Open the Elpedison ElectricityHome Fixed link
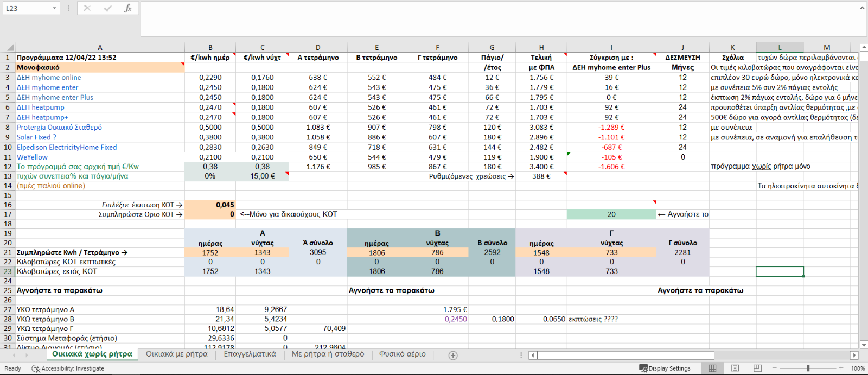This screenshot has width=868, height=375. coord(67,148)
